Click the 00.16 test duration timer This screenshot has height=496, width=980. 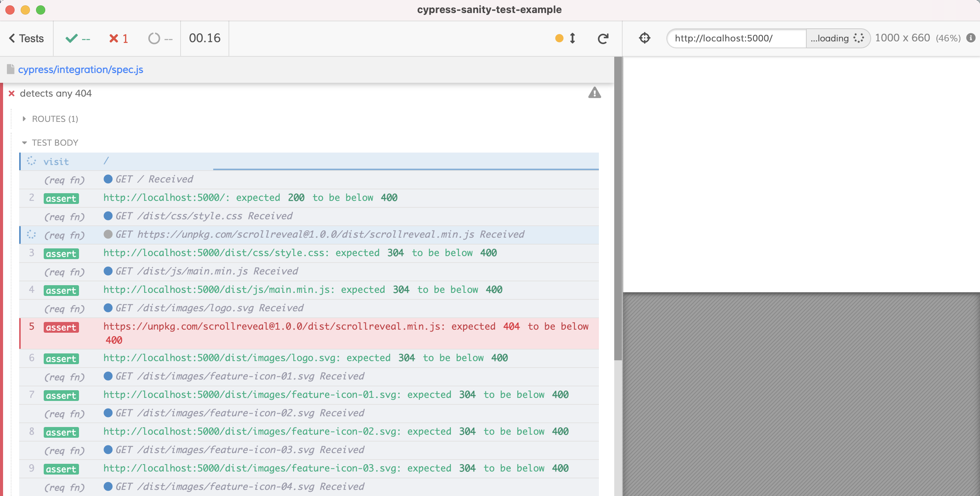205,38
